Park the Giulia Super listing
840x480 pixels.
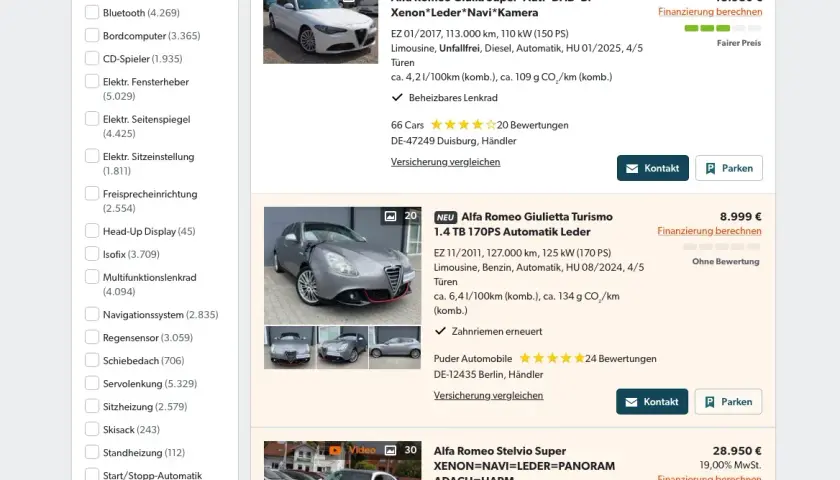click(x=729, y=168)
